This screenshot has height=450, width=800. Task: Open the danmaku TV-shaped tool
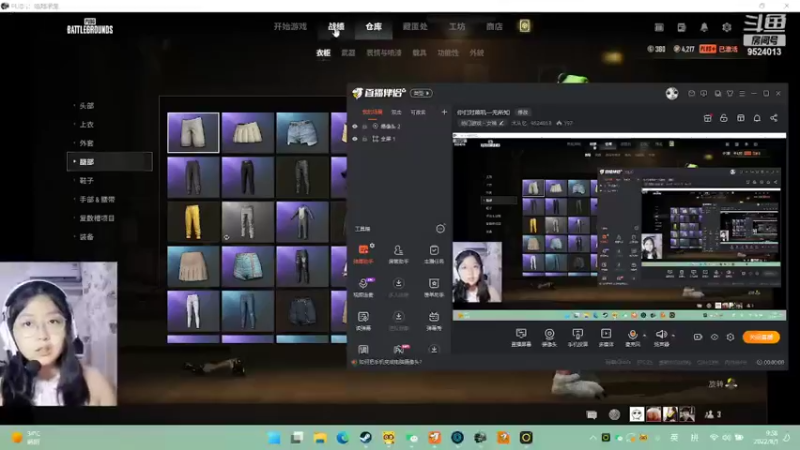pyautogui.click(x=434, y=321)
